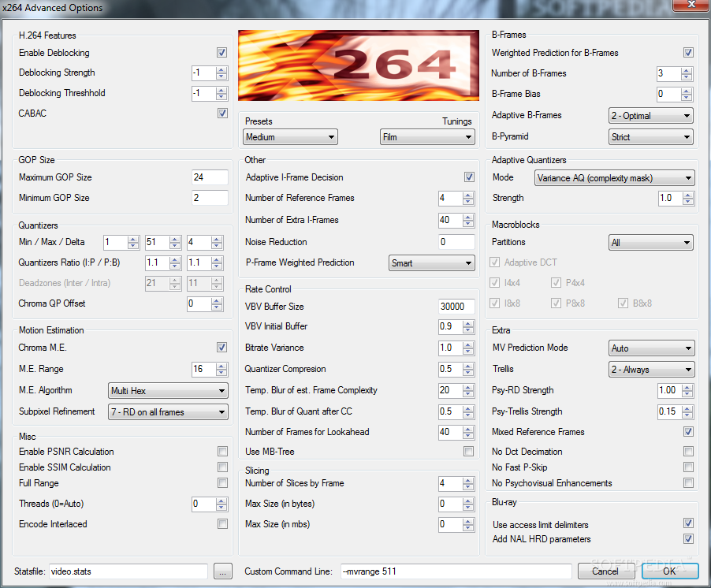Close the x264 Advanced Options dialog

[691, 5]
